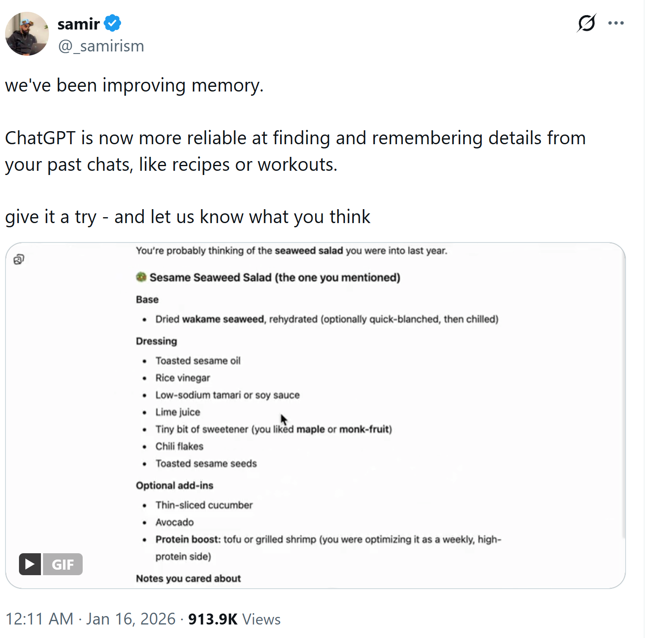This screenshot has width=672, height=638.
Task: Click the "we've been improving memory." line
Action: point(134,85)
